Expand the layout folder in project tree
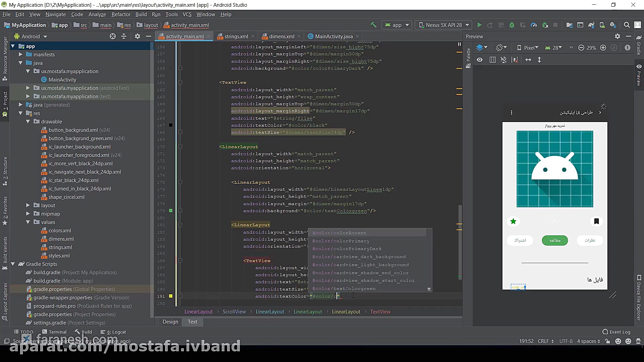This screenshot has width=644, height=362. (x=28, y=205)
